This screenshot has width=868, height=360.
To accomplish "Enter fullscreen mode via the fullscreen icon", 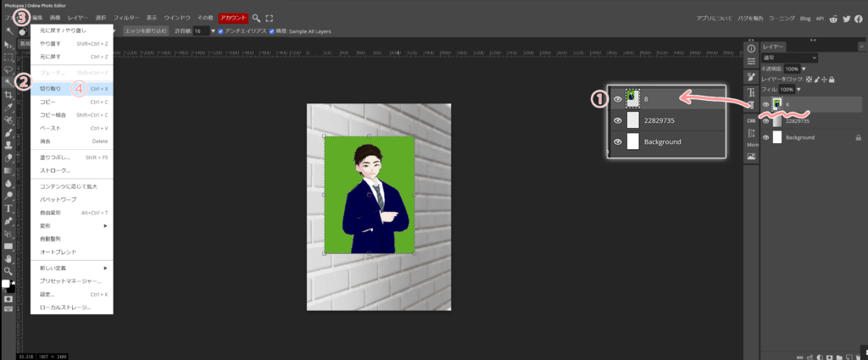I will point(270,17).
